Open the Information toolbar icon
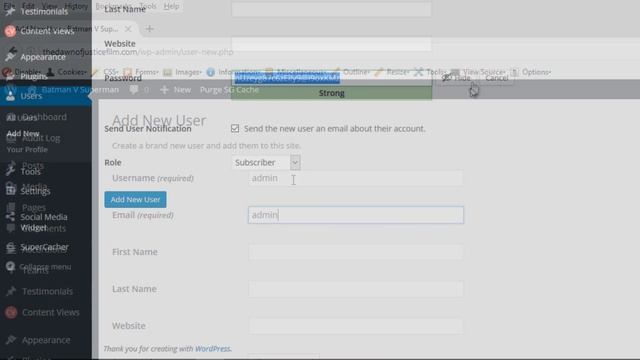 point(211,72)
